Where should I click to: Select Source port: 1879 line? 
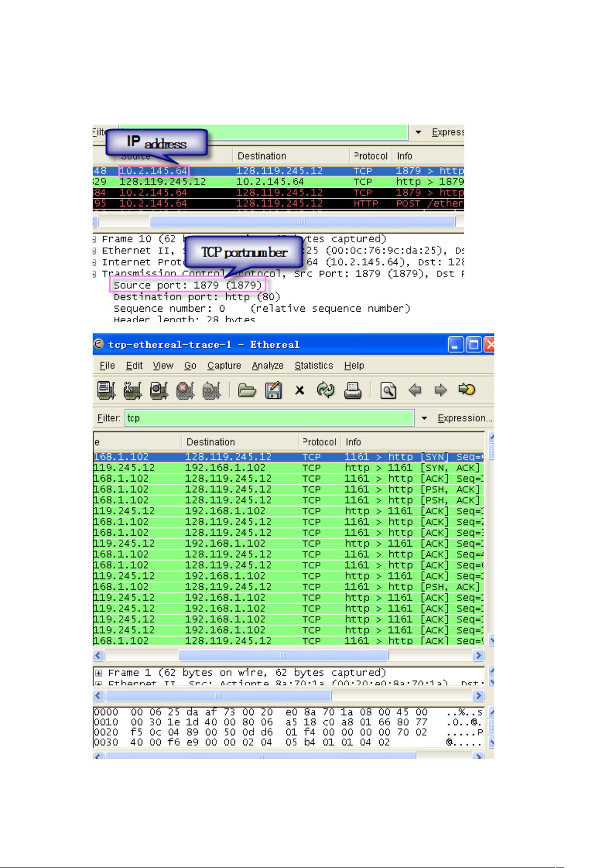tap(188, 285)
